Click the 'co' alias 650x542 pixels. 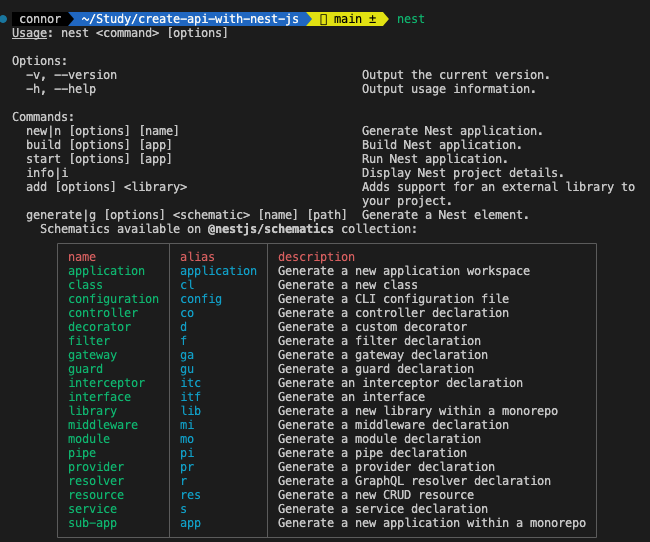tap(187, 313)
